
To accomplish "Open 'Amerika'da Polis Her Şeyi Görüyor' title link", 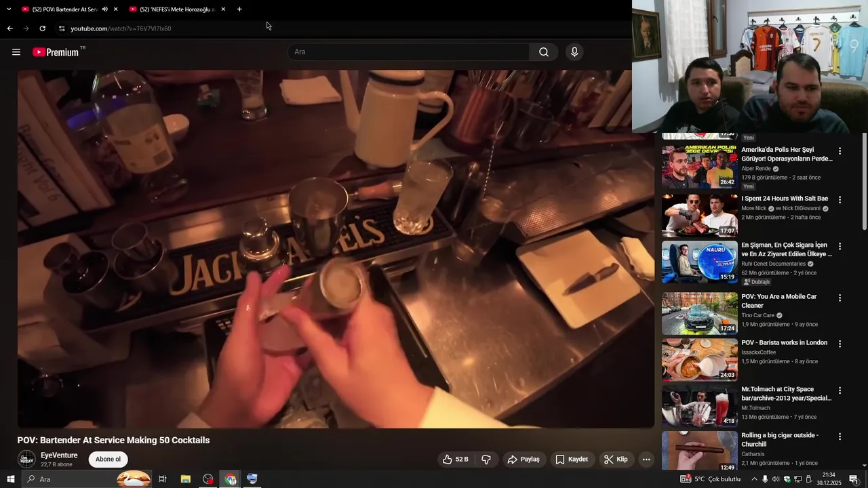I will (x=787, y=154).
